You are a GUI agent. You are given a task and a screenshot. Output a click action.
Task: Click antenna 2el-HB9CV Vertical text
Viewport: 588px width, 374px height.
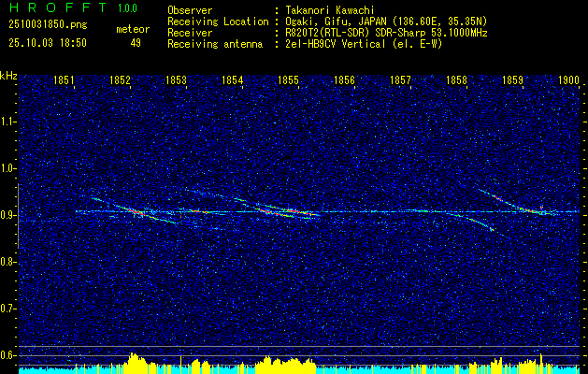click(364, 44)
